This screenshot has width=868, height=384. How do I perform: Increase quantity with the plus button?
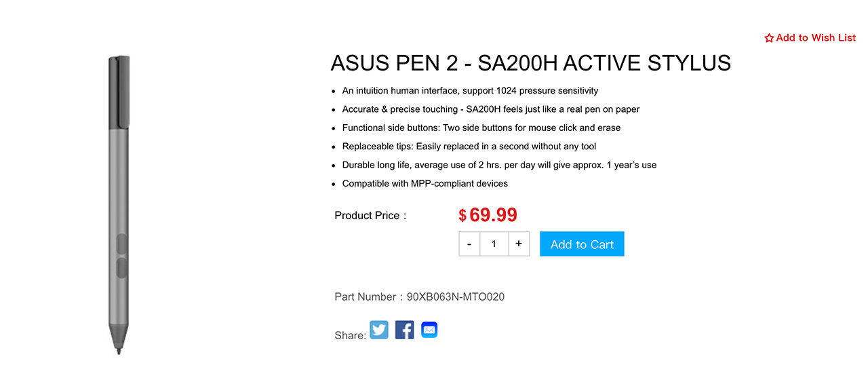[519, 244]
